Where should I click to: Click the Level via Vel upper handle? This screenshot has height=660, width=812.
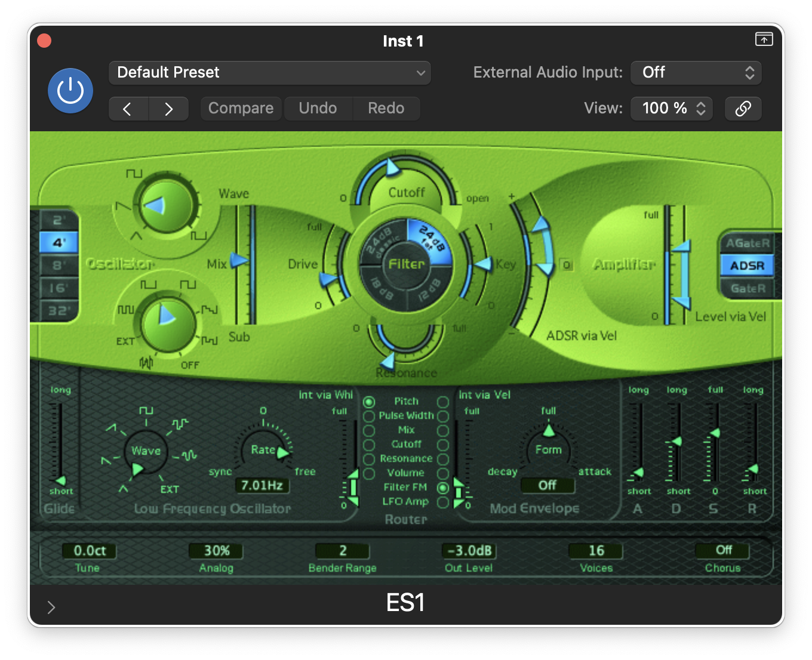682,246
